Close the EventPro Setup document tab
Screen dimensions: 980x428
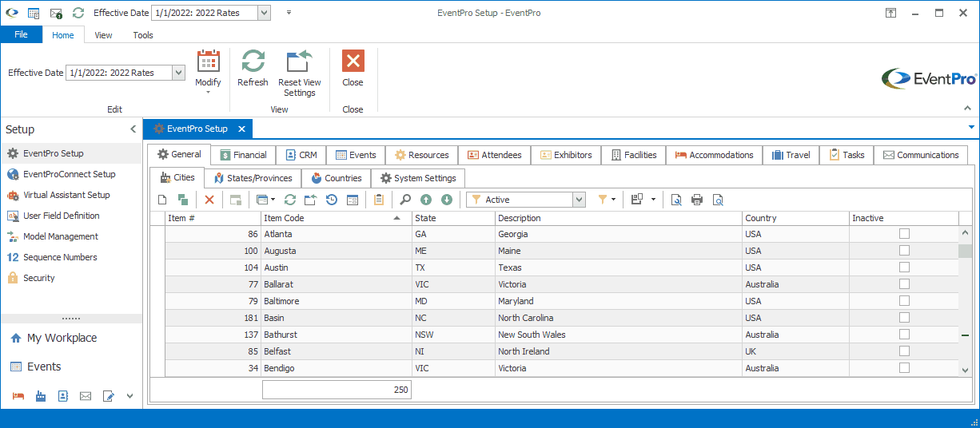click(241, 129)
